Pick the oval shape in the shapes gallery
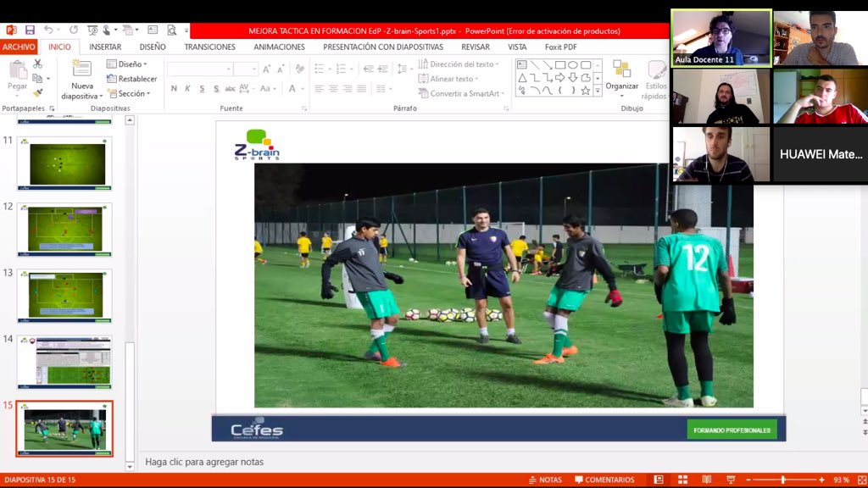Viewport: 868px width, 488px height. pos(573,65)
